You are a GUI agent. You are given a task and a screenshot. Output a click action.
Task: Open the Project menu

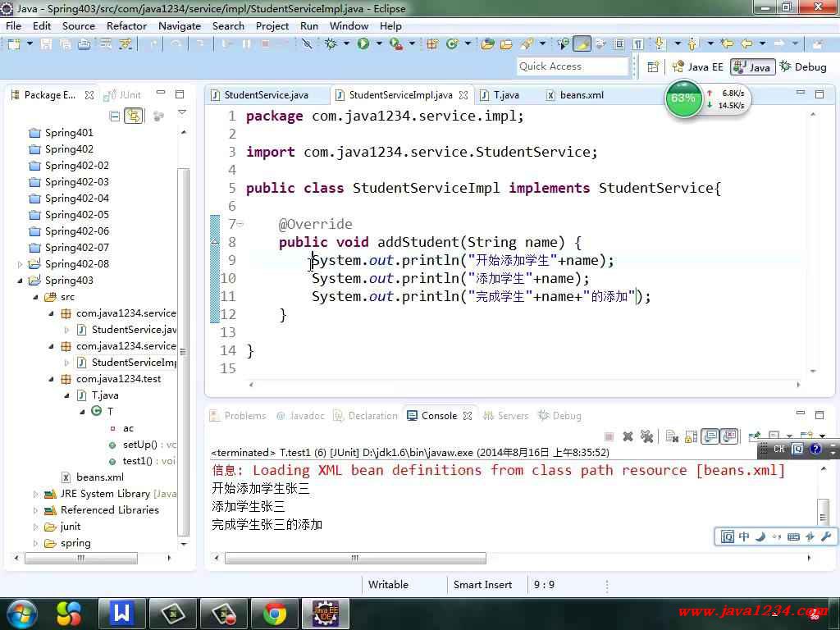(x=272, y=25)
